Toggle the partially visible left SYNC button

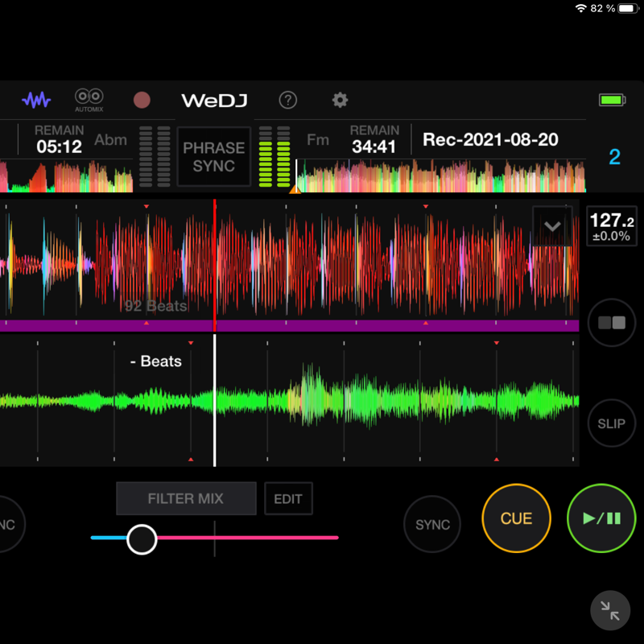coord(10,525)
